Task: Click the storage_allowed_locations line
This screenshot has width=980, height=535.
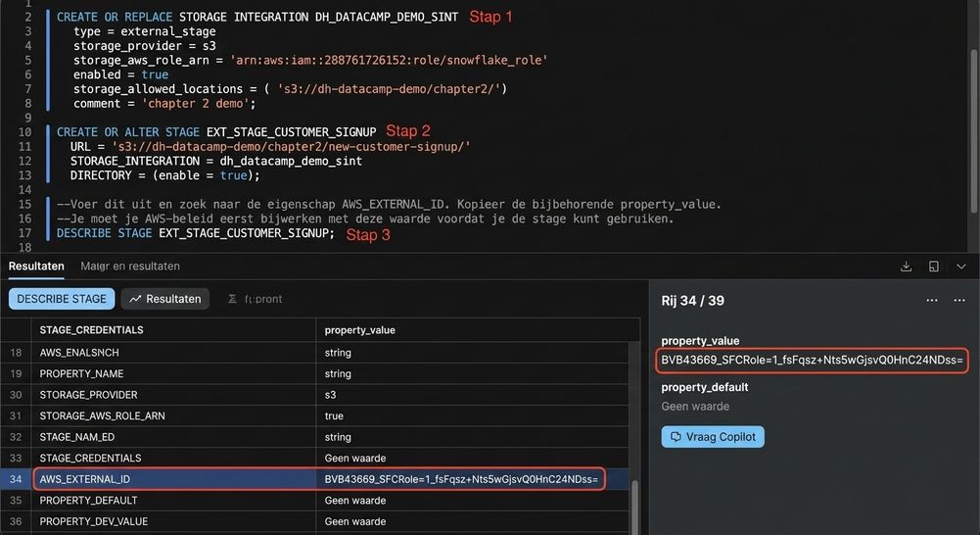Action: point(290,89)
